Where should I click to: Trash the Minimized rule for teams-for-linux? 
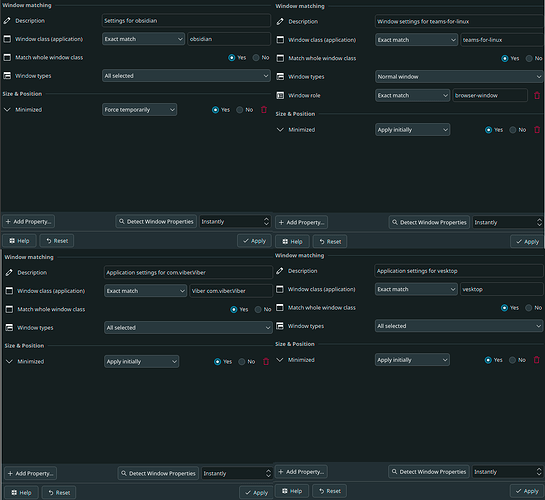pos(537,130)
